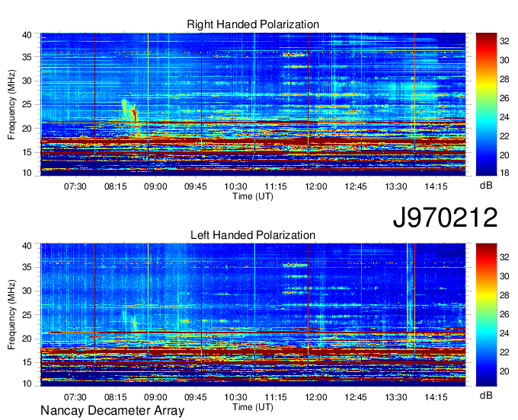The image size is (518, 420).
Task: Click 35 MHz tick on right-handed plot
Action: (27, 57)
